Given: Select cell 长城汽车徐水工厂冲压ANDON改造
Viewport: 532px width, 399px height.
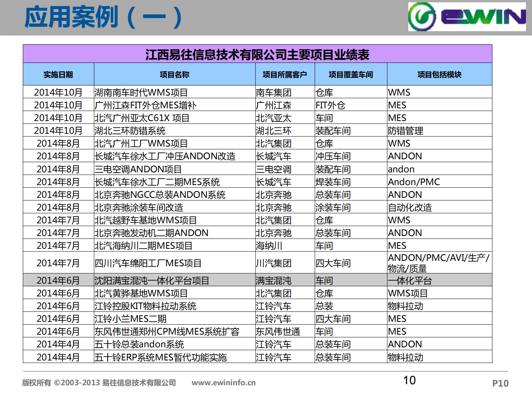Looking at the screenshot, I should tap(174, 156).
